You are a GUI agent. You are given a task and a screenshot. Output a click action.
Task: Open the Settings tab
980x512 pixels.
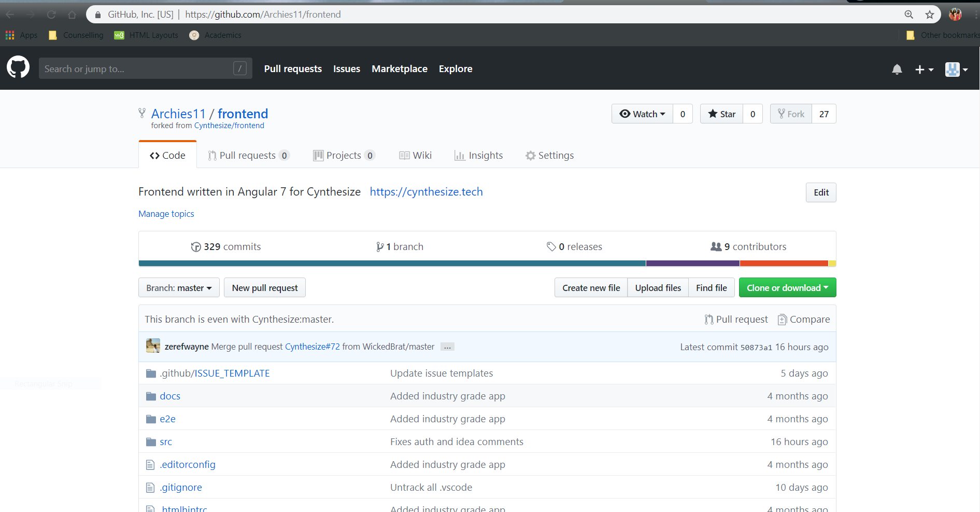pyautogui.click(x=549, y=155)
